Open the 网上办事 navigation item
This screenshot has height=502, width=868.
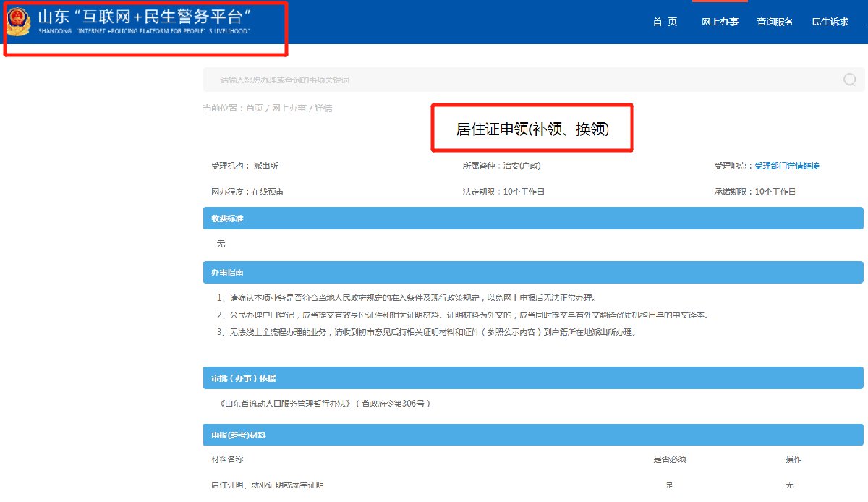click(x=720, y=22)
